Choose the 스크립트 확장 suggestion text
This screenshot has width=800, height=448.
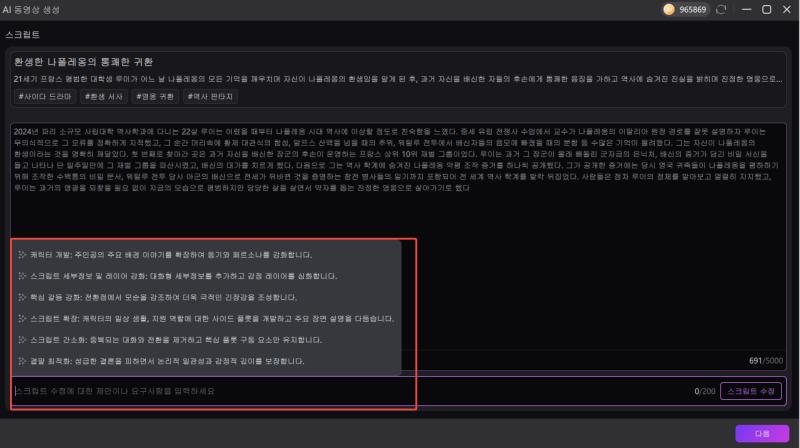coord(212,318)
